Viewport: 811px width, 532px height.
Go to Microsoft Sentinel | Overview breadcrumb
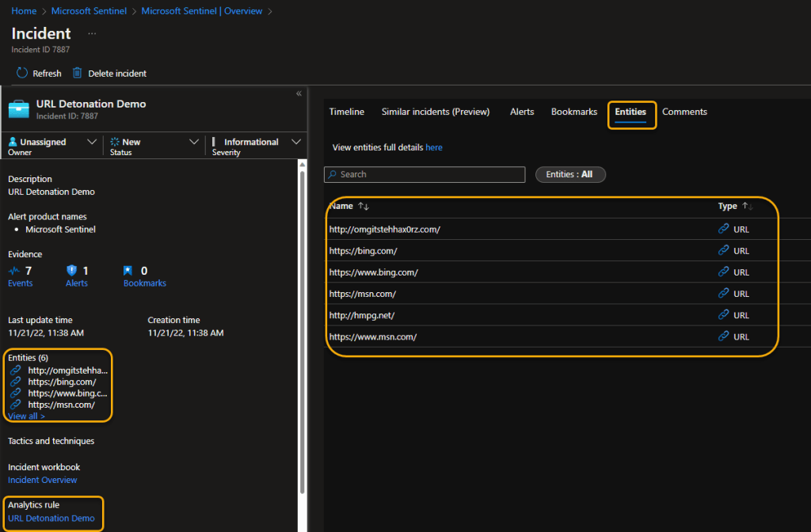pyautogui.click(x=202, y=11)
